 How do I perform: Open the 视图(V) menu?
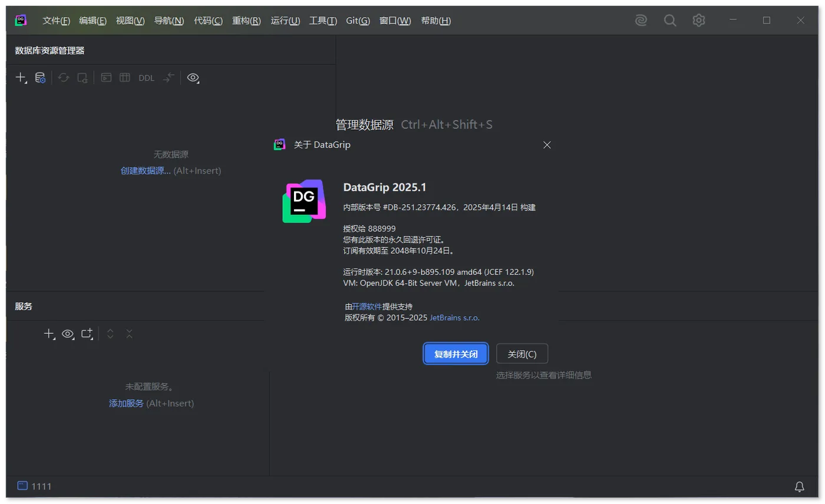click(x=130, y=21)
